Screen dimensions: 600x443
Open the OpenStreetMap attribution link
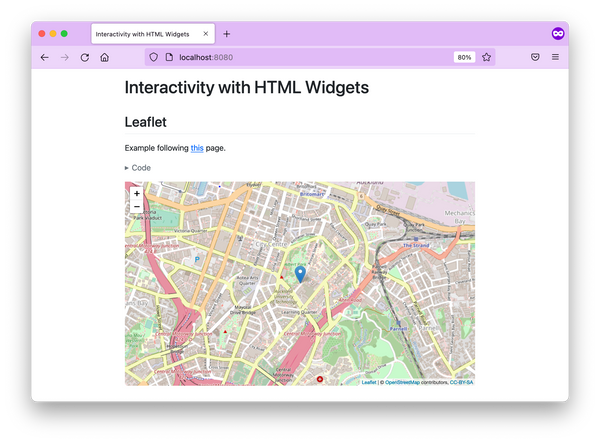402,382
